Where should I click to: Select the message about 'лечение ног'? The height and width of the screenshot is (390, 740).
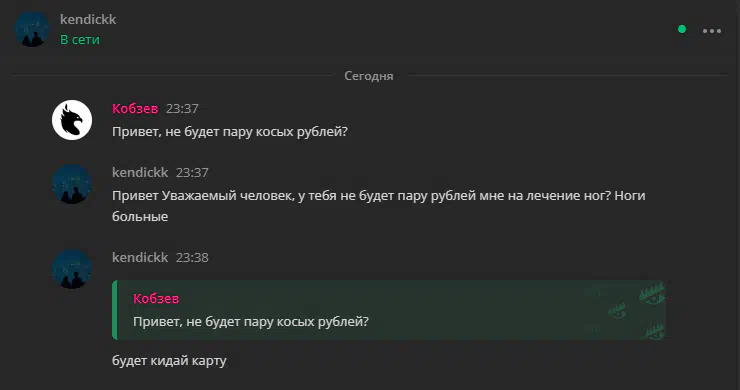pyautogui.click(x=378, y=206)
